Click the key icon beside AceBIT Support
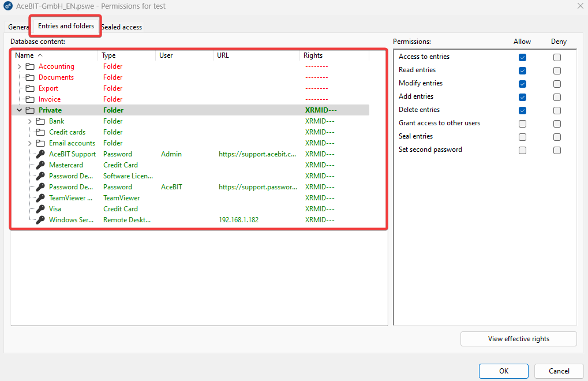 (40, 154)
